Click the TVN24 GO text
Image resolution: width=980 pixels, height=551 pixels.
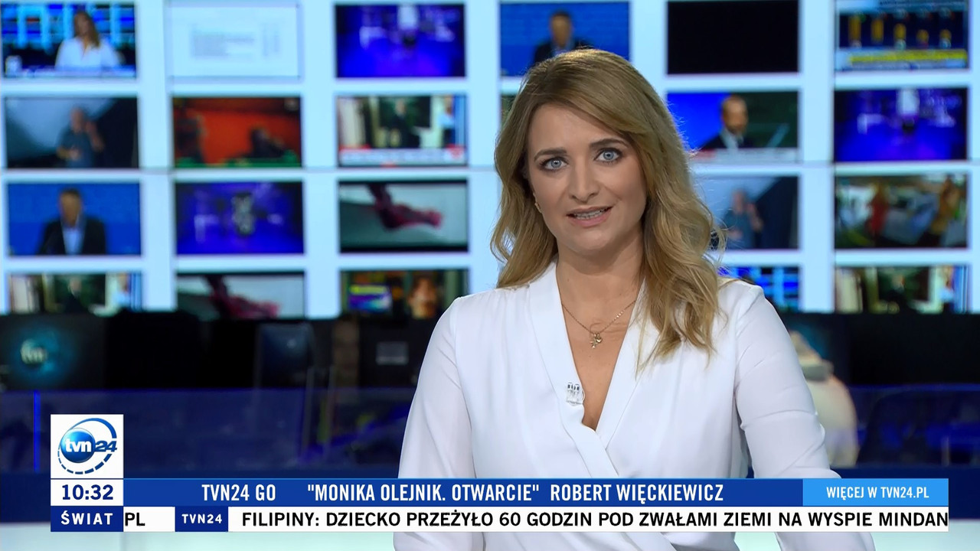point(238,492)
